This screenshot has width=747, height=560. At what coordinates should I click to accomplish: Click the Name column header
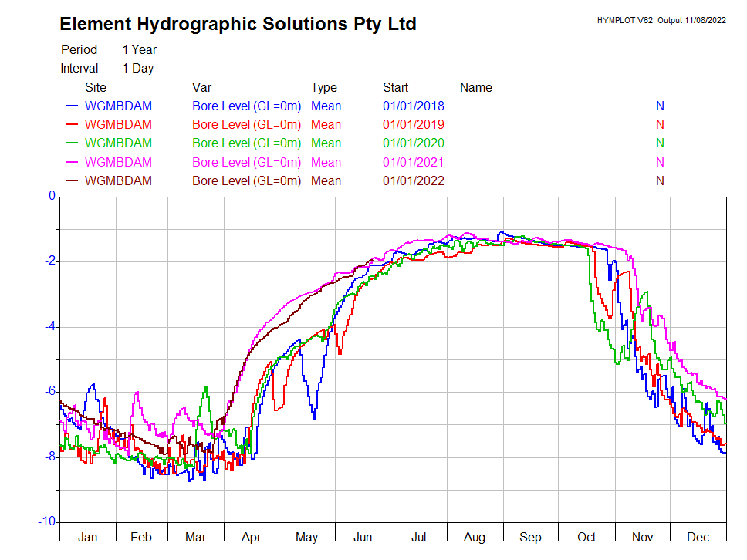[475, 87]
